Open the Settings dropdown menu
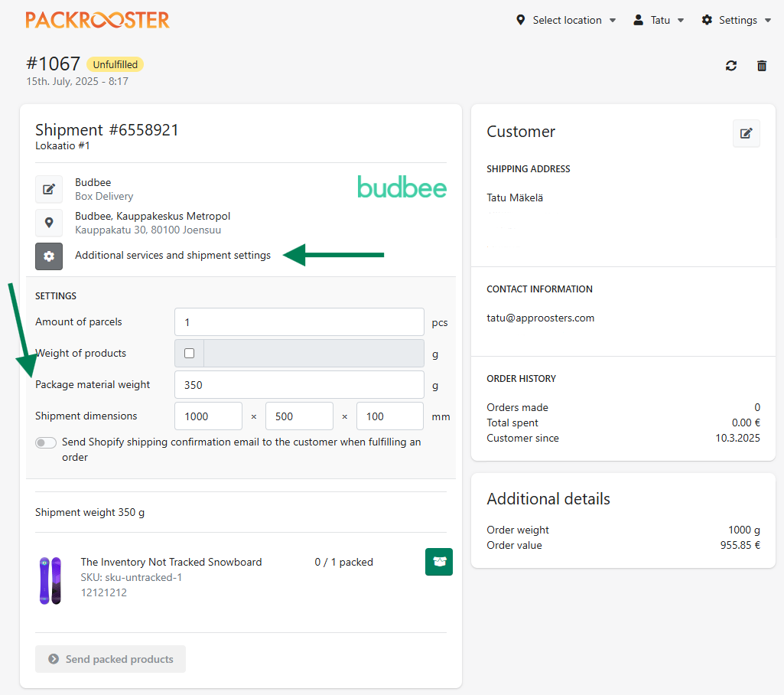 pyautogui.click(x=736, y=20)
